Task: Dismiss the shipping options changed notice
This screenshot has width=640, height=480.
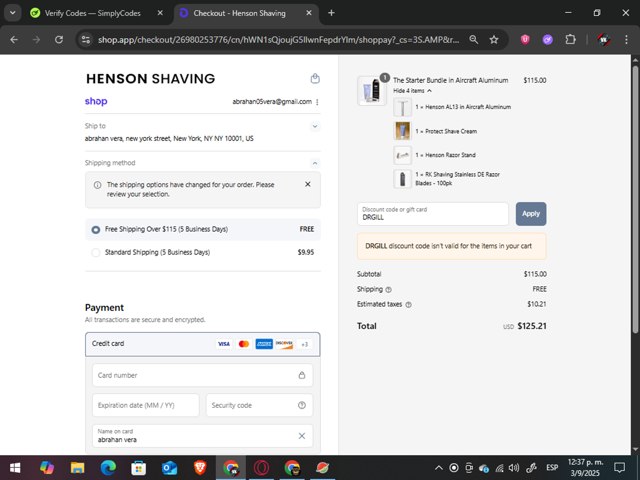Action: coord(308,184)
